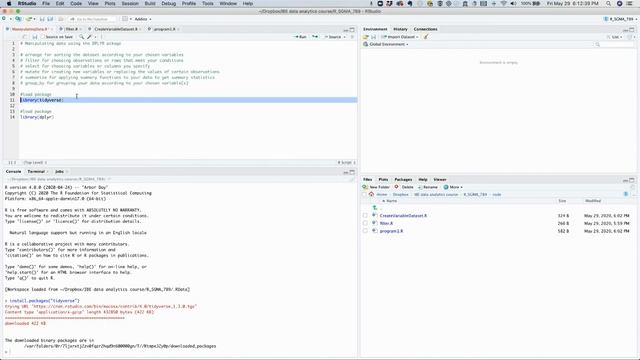Open the Import Dataset dropdown
This screenshot has height=360, width=640.
400,37
